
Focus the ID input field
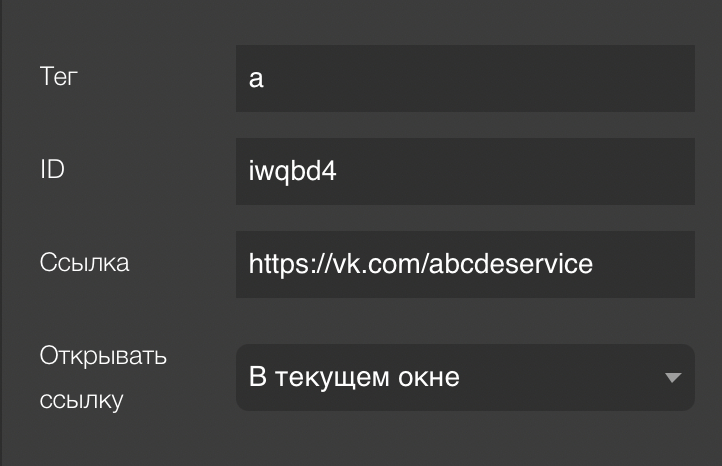465,171
